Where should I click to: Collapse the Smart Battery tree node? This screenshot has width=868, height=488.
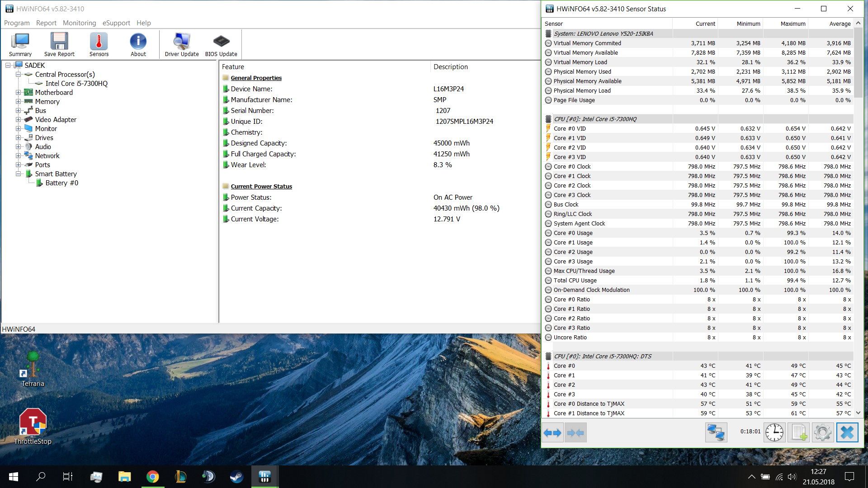coord(19,174)
